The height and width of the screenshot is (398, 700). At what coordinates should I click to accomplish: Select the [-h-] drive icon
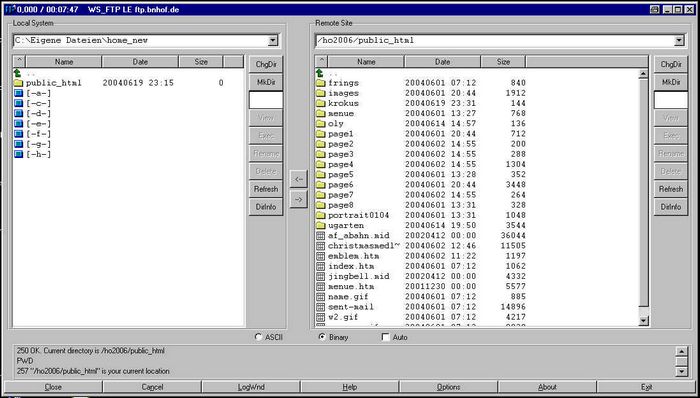click(18, 154)
